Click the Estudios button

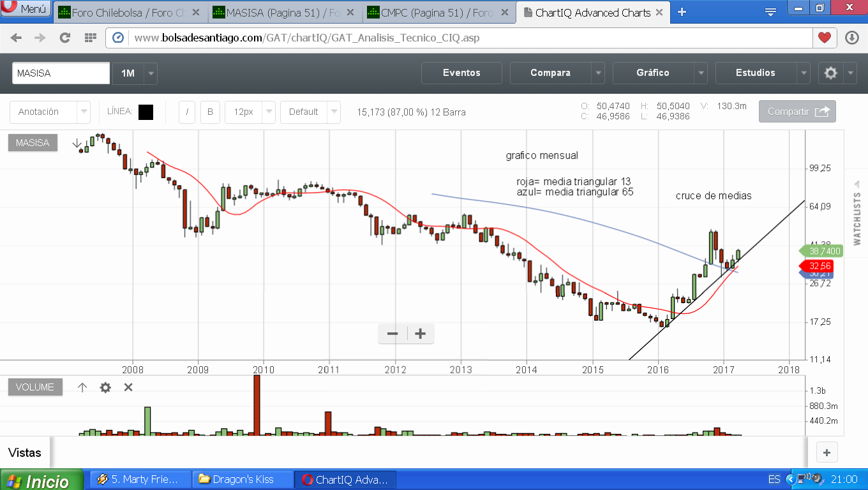point(756,73)
